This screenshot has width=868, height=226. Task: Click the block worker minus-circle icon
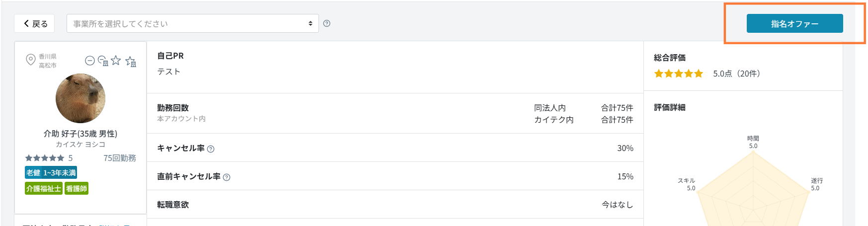coord(89,61)
